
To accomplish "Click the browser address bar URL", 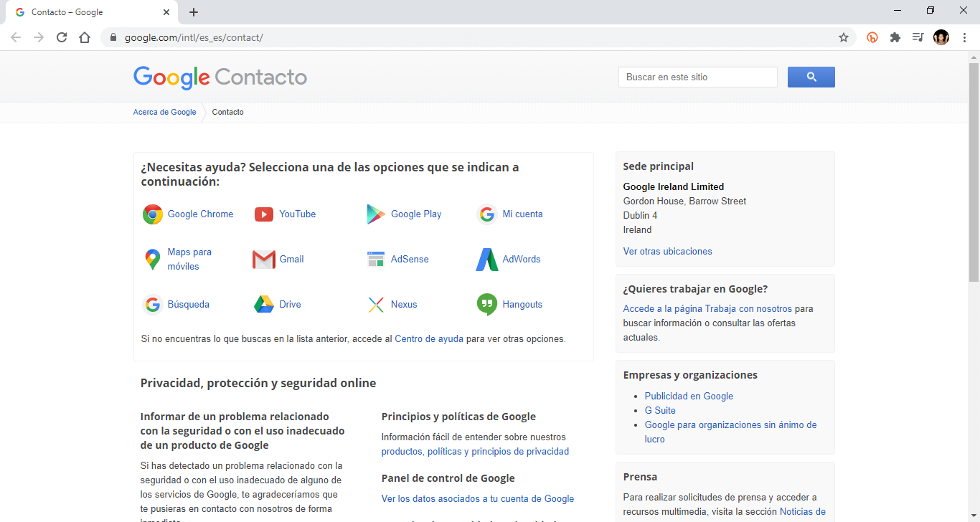I will coord(194,37).
